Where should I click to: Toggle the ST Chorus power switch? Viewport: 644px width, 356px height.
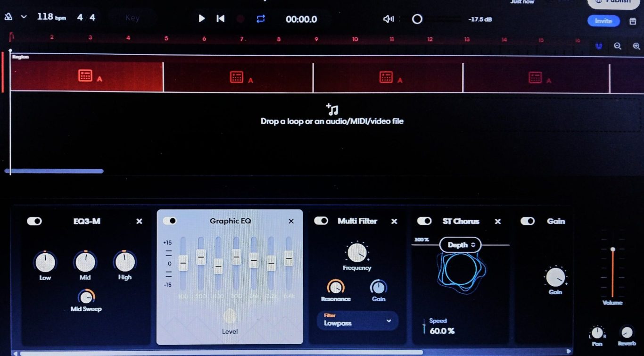click(424, 221)
